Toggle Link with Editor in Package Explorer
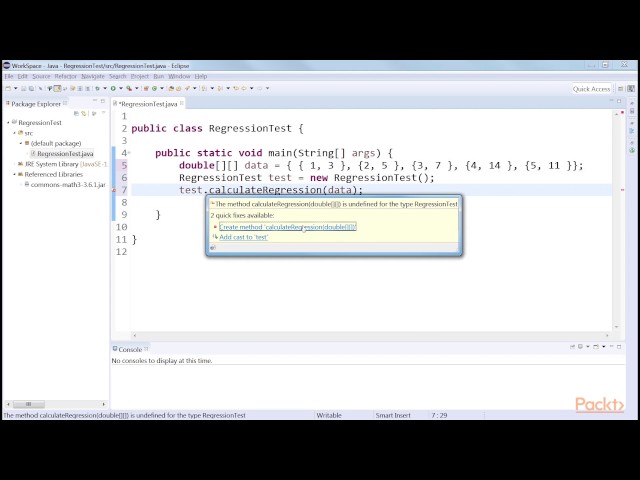This screenshot has width=640, height=480. pos(84,114)
